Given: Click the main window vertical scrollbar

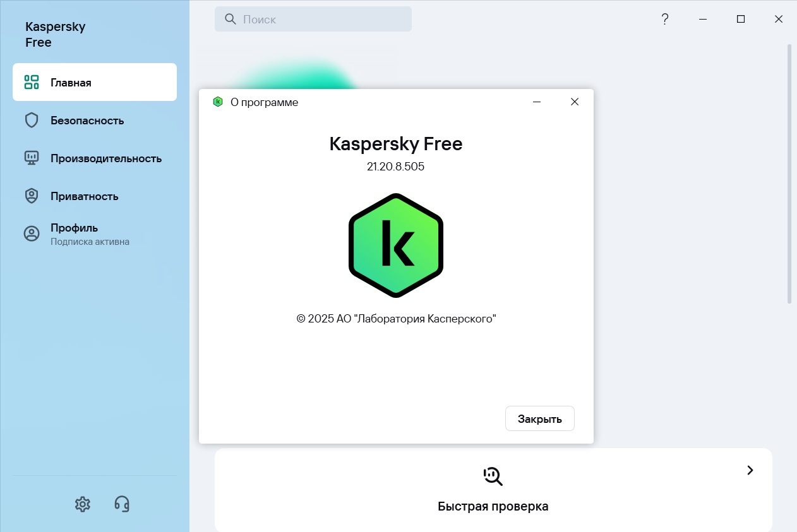Looking at the screenshot, I should [789, 174].
